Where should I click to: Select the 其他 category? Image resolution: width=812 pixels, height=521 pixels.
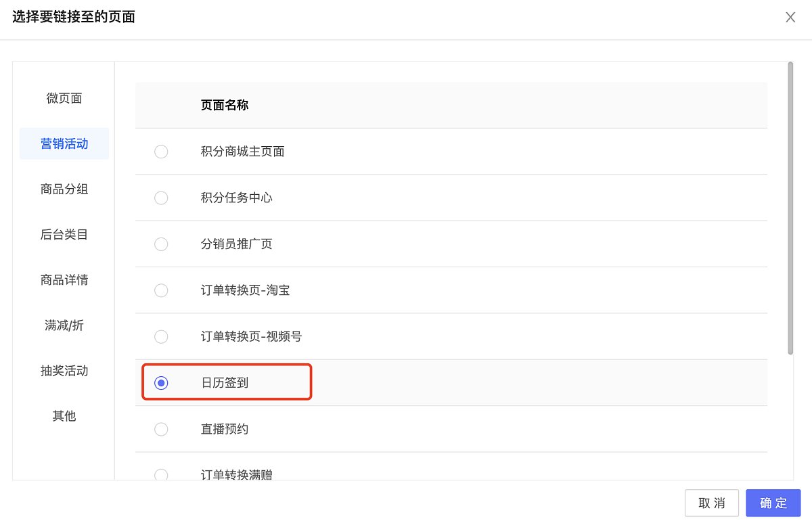click(x=64, y=415)
